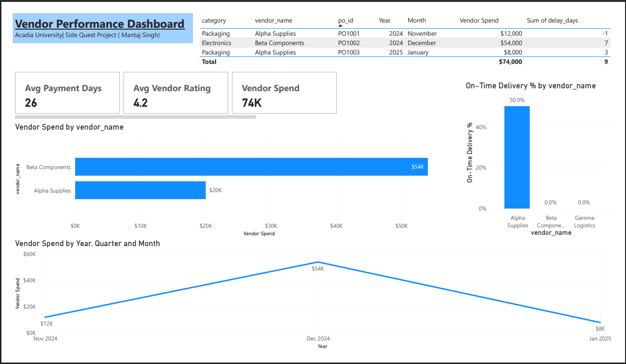Select the PO1002 Beta Components table row
The width and height of the screenshot is (626, 364).
click(x=329, y=43)
